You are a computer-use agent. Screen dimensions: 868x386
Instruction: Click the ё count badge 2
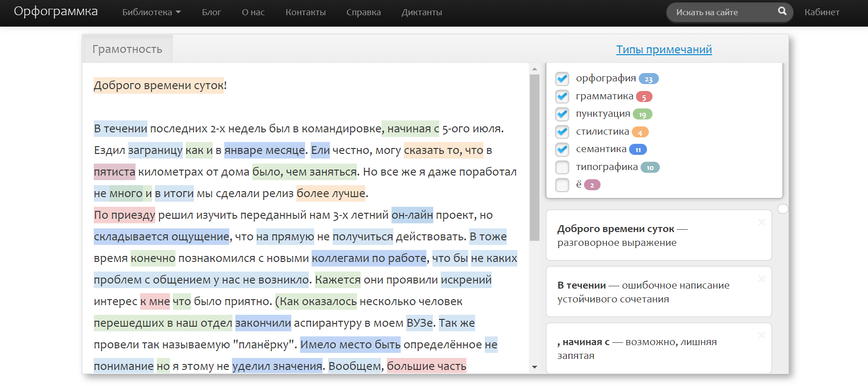click(592, 185)
